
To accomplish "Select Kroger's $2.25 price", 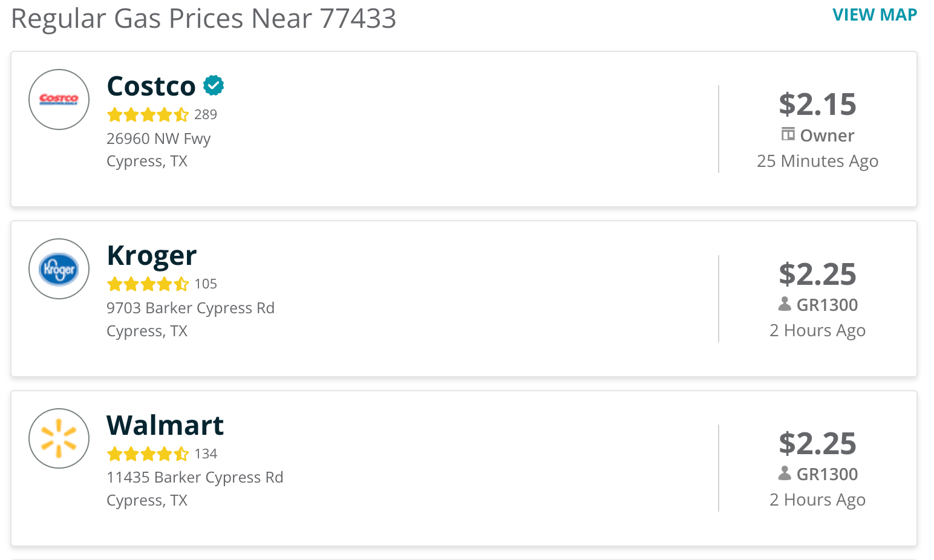I will tap(817, 275).
